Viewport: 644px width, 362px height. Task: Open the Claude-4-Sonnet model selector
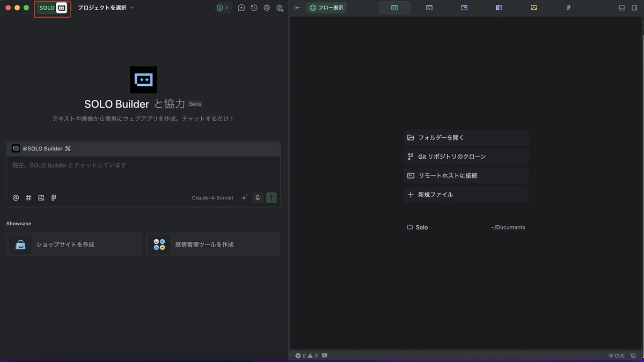213,198
